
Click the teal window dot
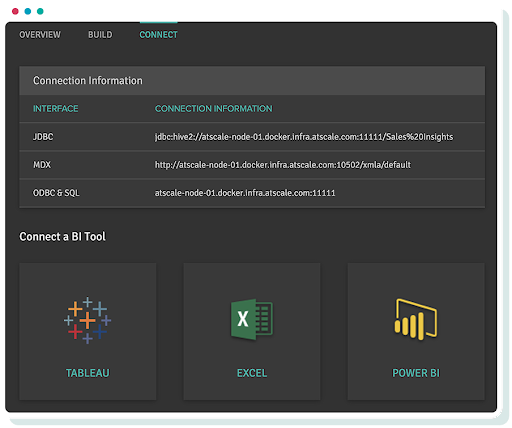point(40,11)
